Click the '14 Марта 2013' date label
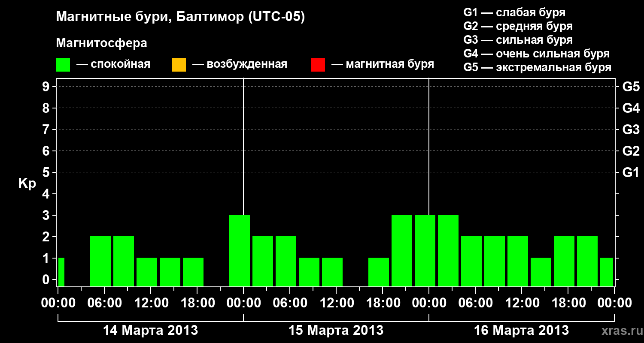This screenshot has height=343, width=644. 151,331
